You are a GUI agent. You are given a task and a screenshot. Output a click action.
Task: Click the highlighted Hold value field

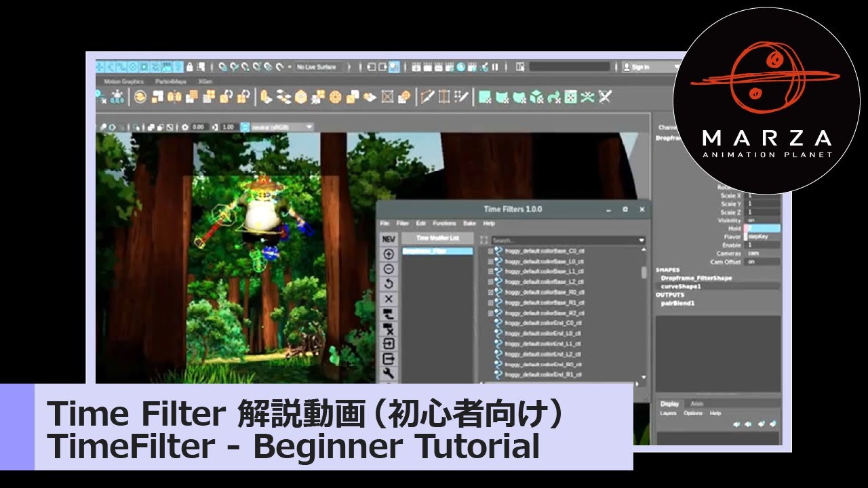(x=763, y=228)
